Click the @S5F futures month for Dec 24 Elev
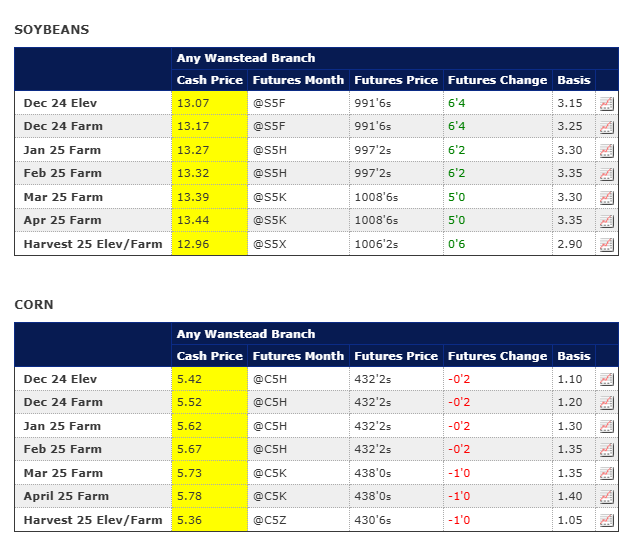This screenshot has height=542, width=638. click(x=268, y=103)
